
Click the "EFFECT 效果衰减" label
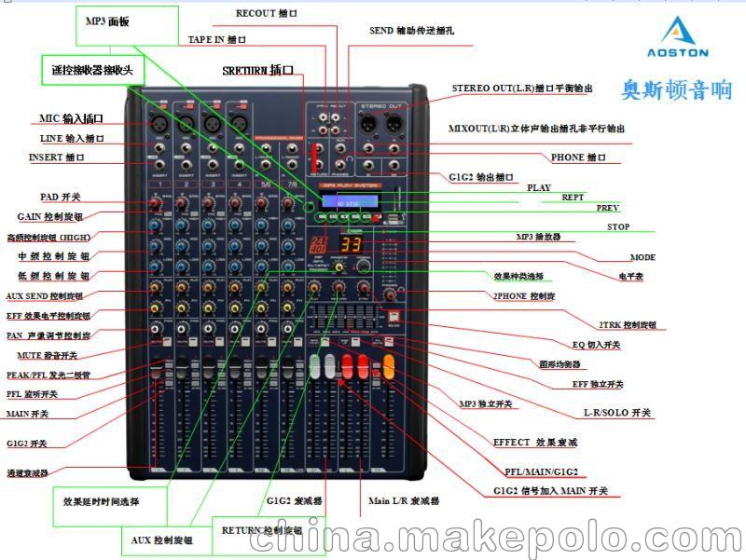pyautogui.click(x=534, y=443)
